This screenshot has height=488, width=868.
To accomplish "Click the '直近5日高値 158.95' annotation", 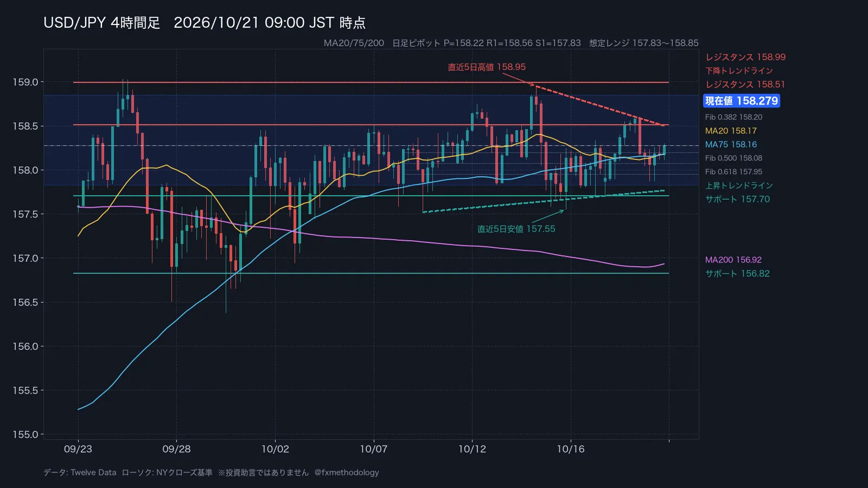I will (x=487, y=67).
